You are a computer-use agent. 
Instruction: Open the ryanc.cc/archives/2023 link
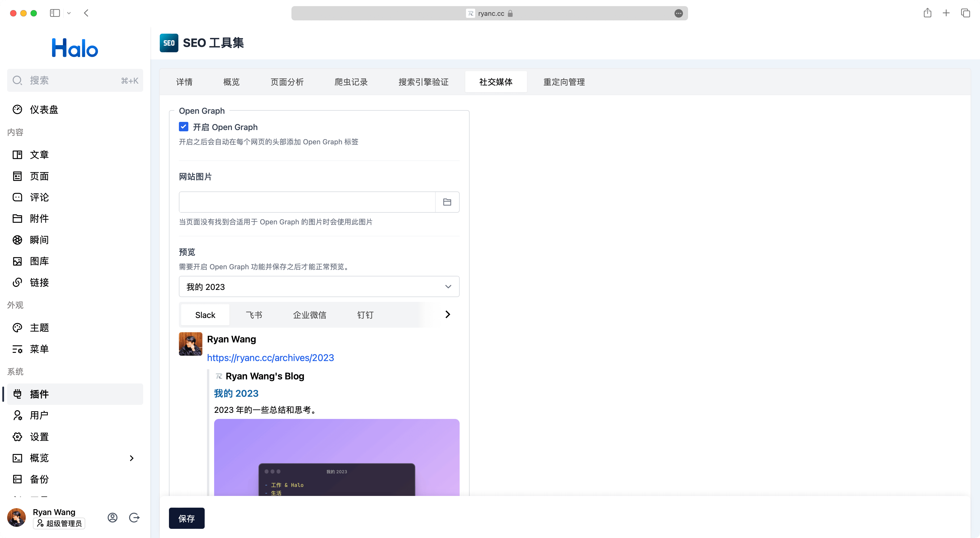coord(270,358)
